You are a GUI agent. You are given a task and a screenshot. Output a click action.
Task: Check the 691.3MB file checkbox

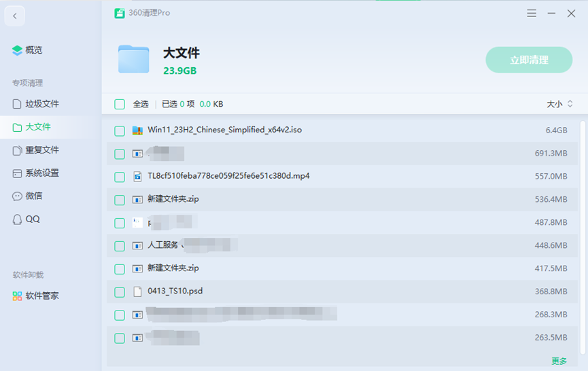pyautogui.click(x=120, y=154)
